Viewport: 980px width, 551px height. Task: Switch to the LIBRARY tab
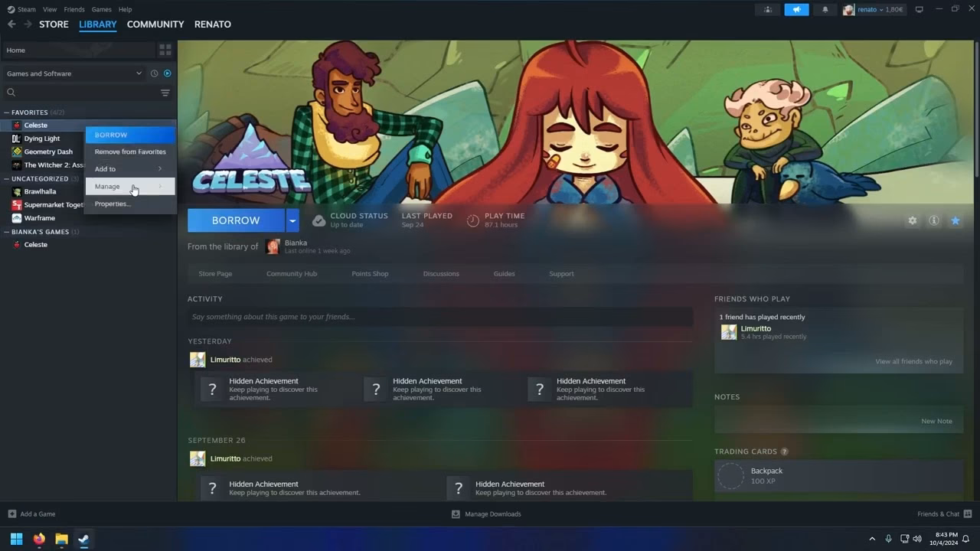(98, 24)
